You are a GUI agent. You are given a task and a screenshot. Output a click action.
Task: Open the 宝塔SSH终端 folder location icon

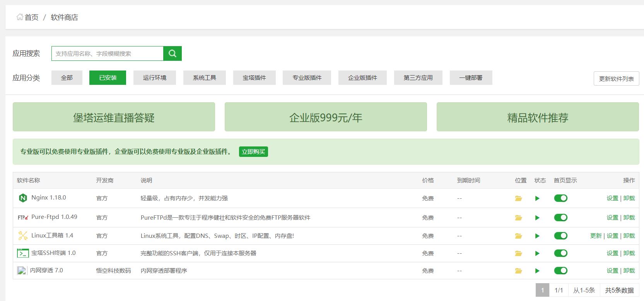(x=518, y=253)
